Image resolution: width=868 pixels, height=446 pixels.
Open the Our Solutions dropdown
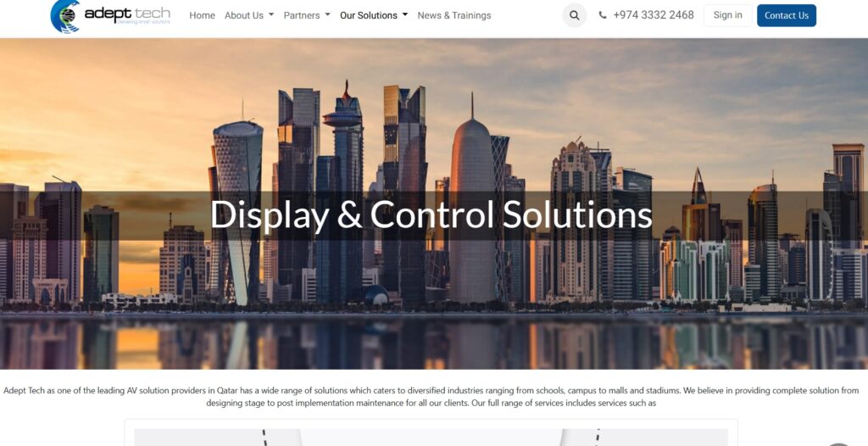[374, 15]
